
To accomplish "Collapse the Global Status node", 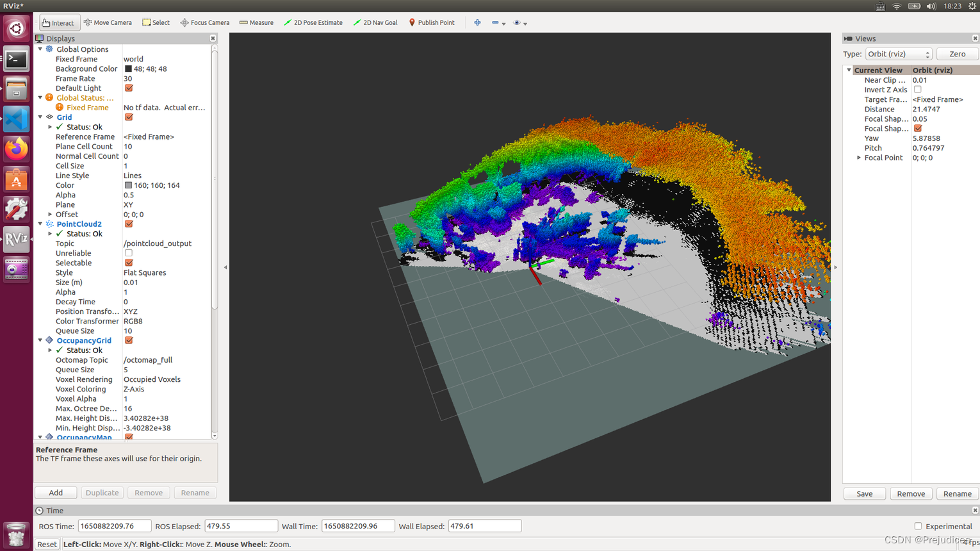I will 40,97.
